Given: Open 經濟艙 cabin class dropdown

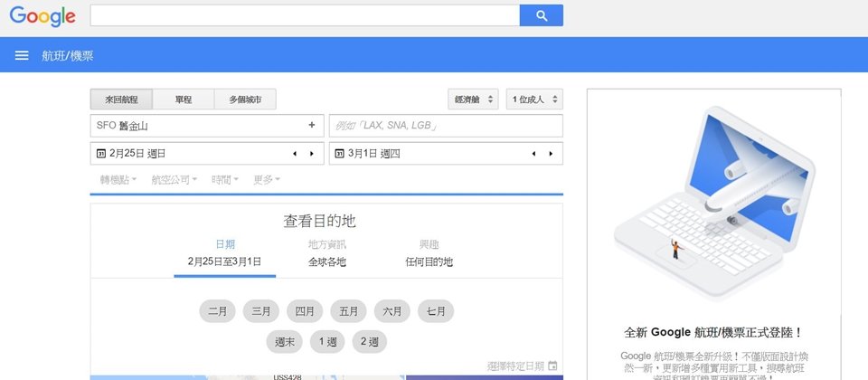Looking at the screenshot, I should point(473,100).
